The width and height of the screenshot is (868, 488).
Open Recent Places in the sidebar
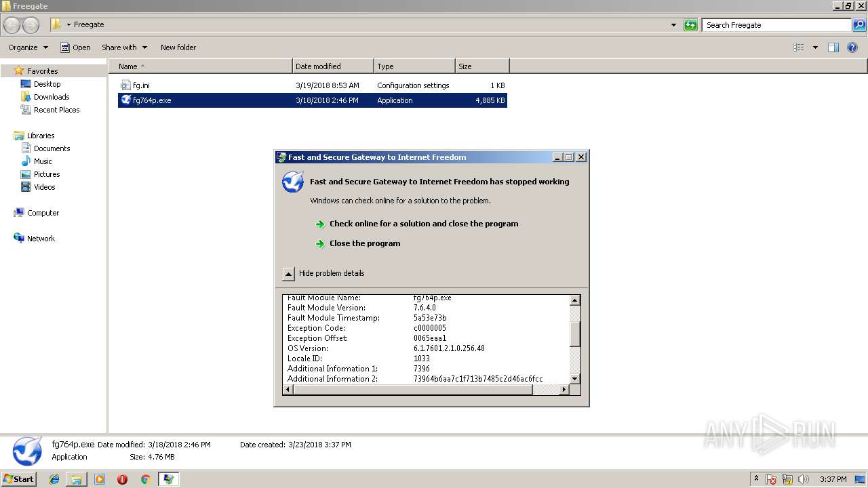[56, 110]
